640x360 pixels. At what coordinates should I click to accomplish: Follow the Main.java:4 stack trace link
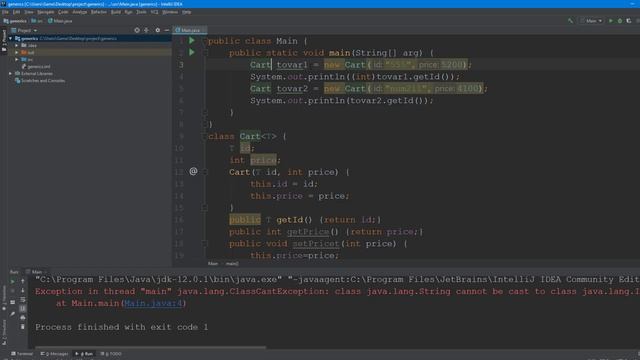[x=153, y=303]
